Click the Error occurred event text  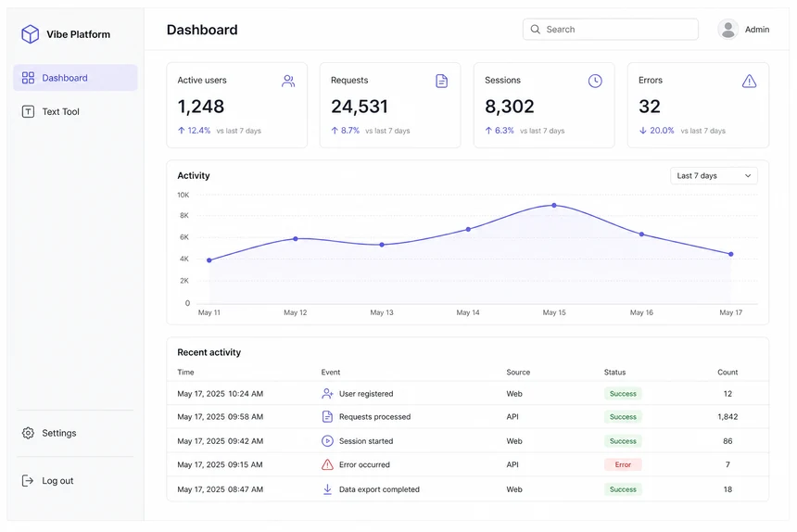tap(364, 464)
